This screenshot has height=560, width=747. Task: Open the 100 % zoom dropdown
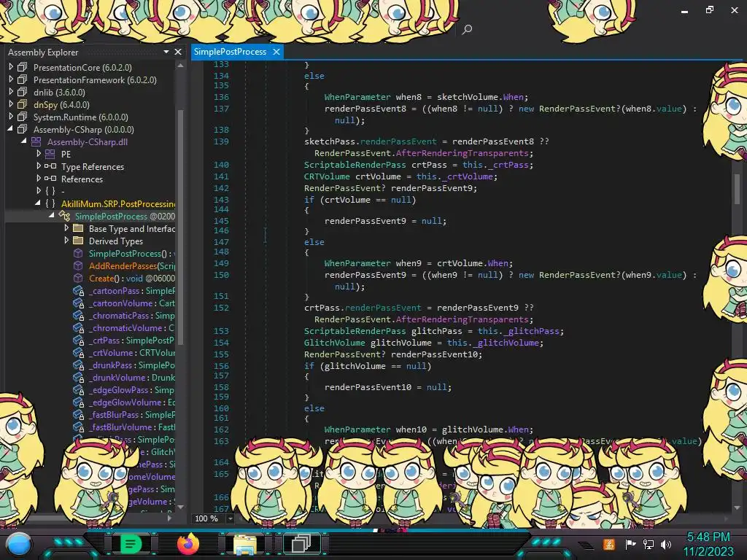[x=230, y=518]
